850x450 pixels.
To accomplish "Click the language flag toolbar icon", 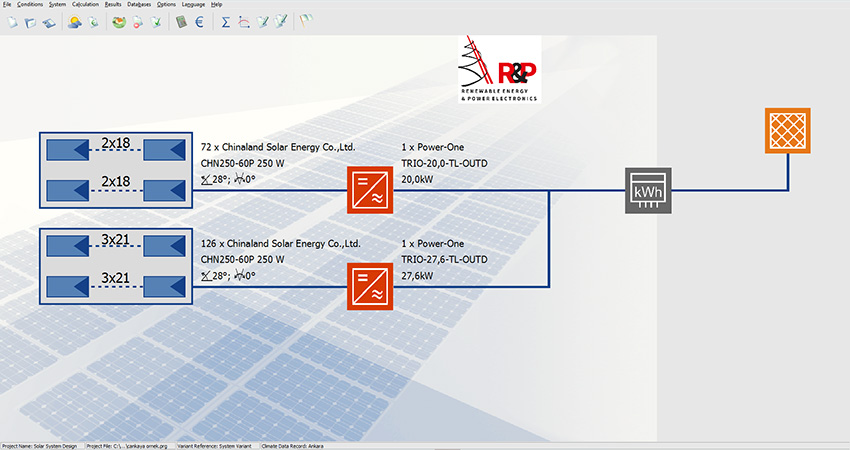I will point(306,22).
